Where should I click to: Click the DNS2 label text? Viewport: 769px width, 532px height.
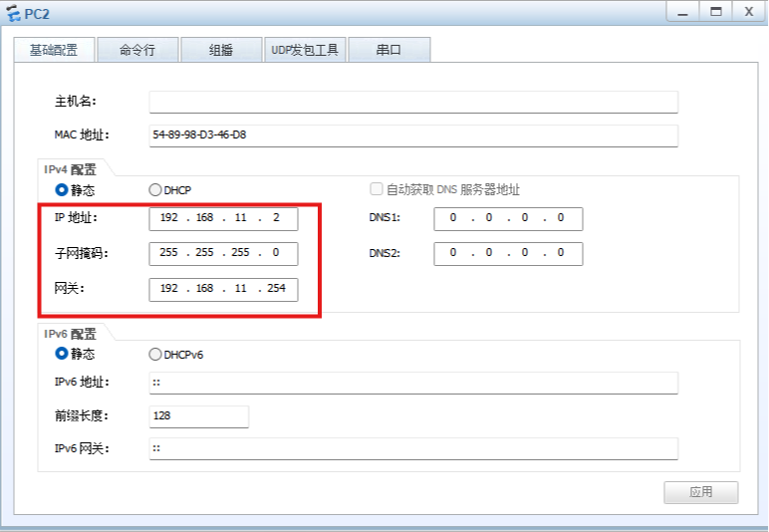tap(384, 253)
